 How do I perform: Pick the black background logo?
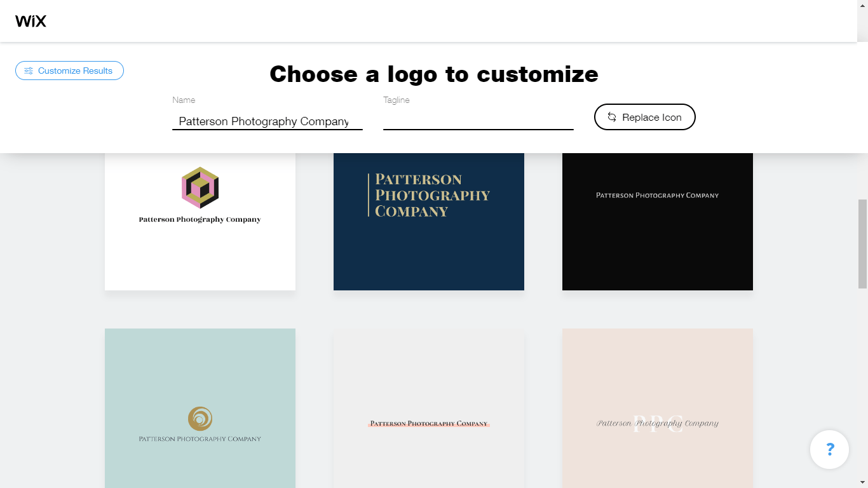point(658,221)
